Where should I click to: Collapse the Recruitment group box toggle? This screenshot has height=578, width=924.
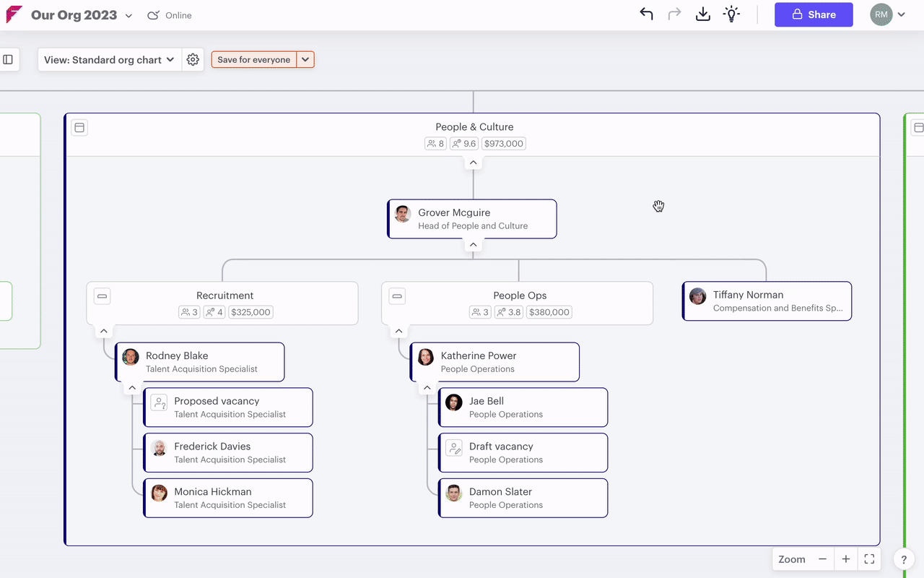pos(103,296)
